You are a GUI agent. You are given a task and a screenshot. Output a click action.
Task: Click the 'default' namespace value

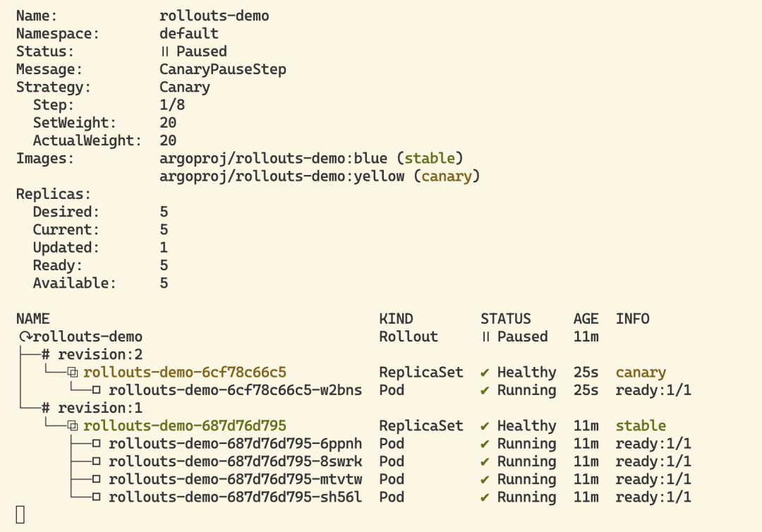[x=189, y=34]
